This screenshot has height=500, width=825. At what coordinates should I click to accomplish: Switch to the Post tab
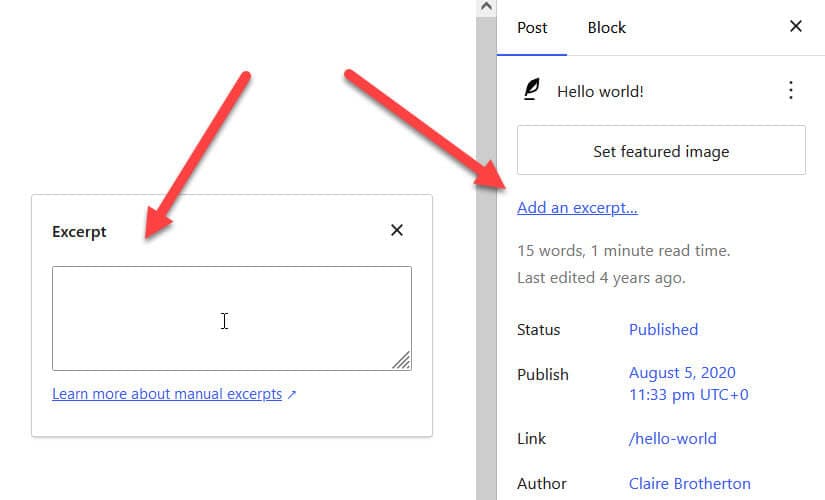pos(532,28)
